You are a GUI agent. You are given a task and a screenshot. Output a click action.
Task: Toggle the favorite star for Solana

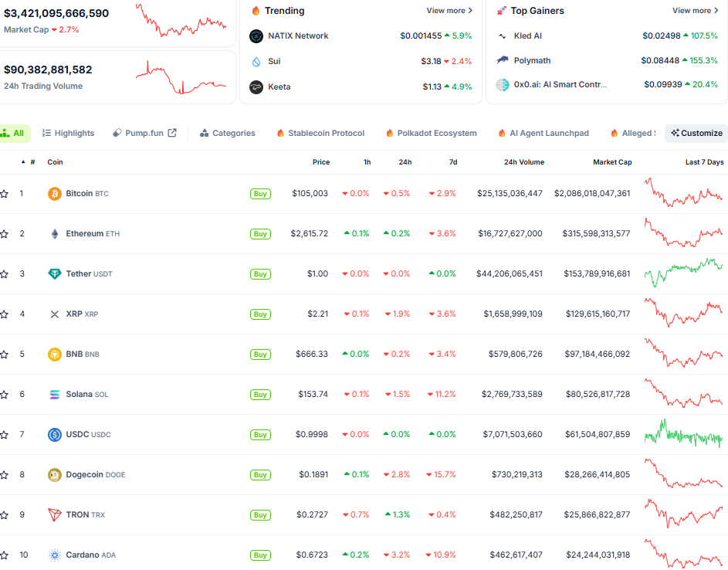click(5, 395)
